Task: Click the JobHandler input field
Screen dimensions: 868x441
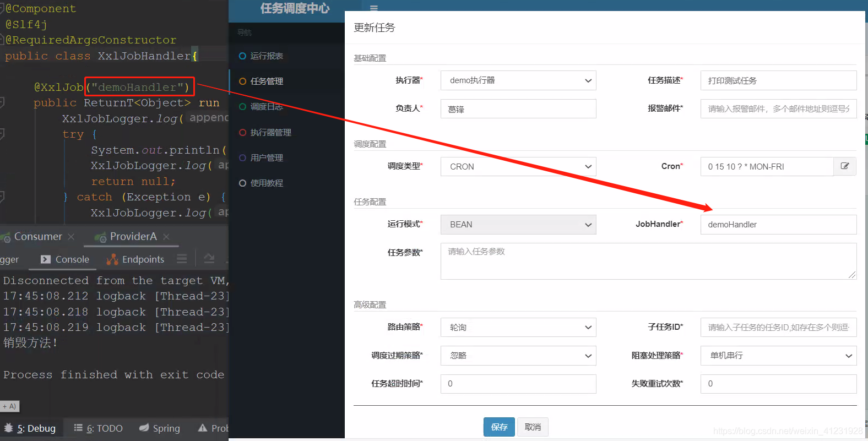Action: click(x=778, y=225)
